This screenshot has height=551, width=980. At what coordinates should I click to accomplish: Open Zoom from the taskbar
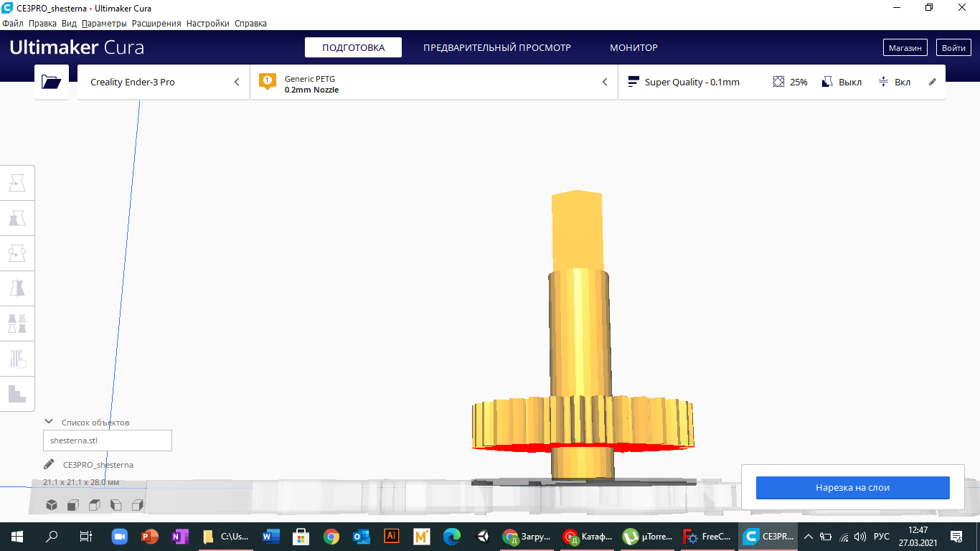click(119, 536)
